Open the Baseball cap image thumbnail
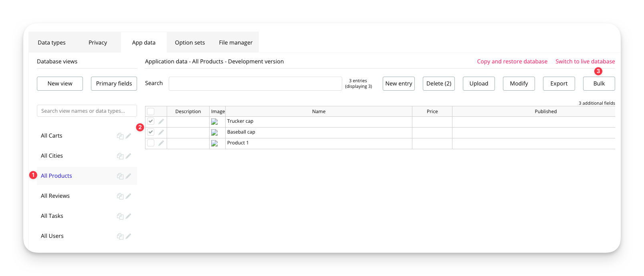The image size is (644, 276). [215, 132]
